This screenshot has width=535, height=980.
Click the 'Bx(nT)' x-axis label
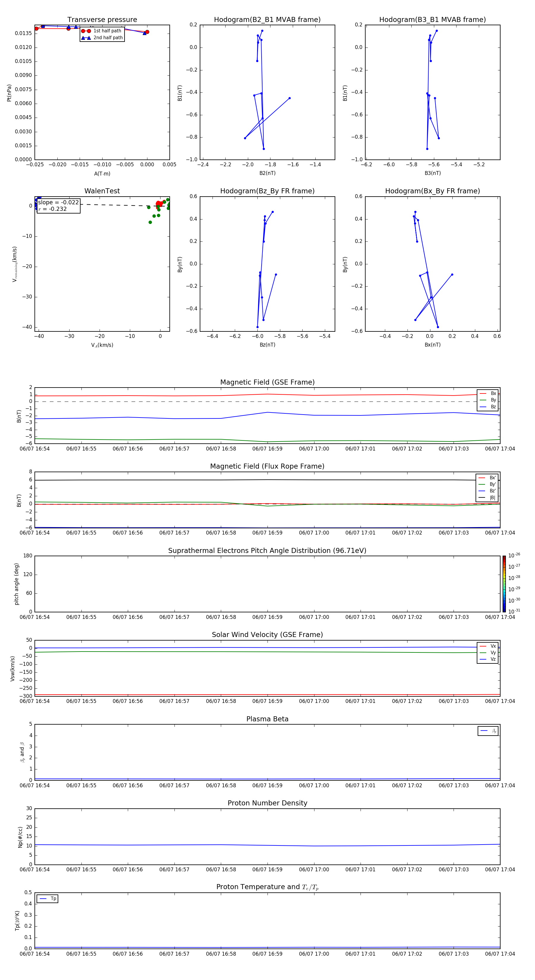[432, 345]
